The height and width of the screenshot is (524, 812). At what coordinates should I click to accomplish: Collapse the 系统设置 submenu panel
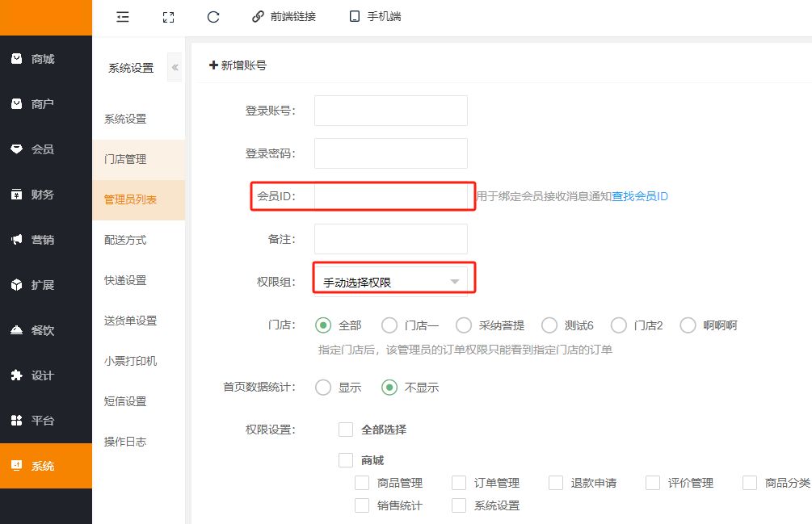click(x=175, y=68)
